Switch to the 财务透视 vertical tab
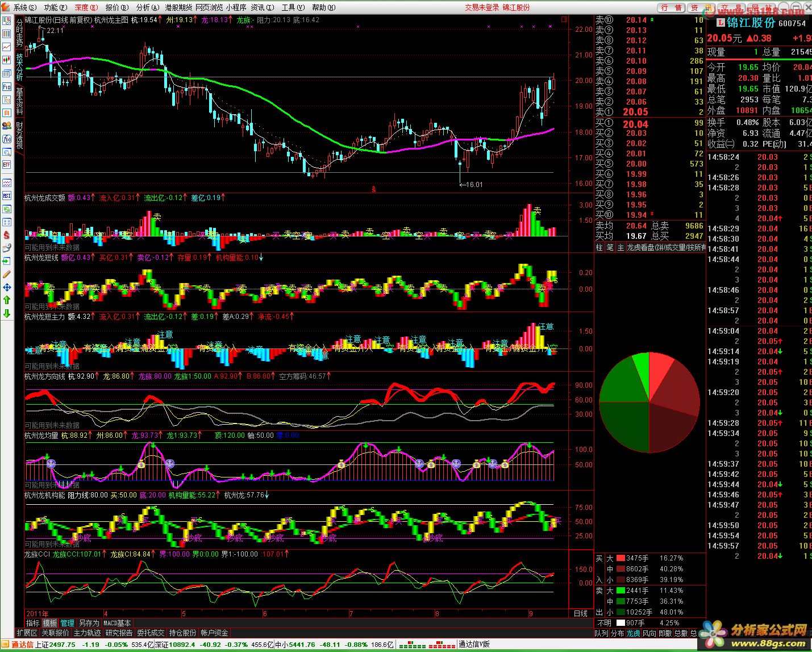The height and width of the screenshot is (652, 812). coord(19,135)
